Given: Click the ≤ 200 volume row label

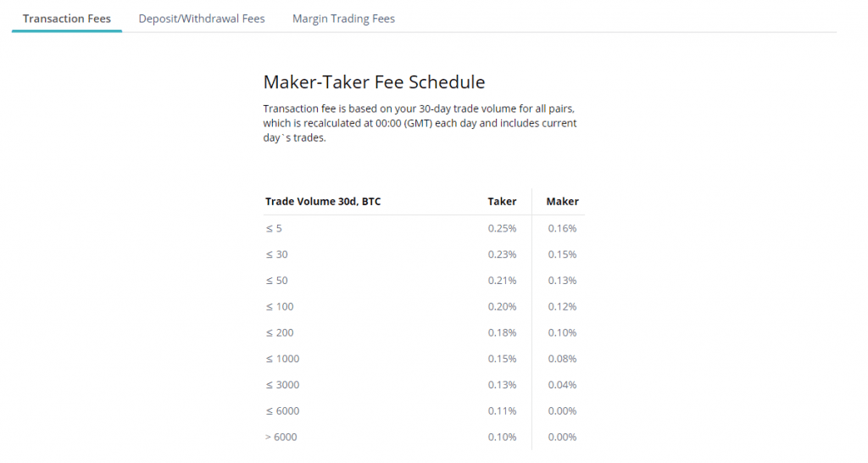Looking at the screenshot, I should point(280,333).
